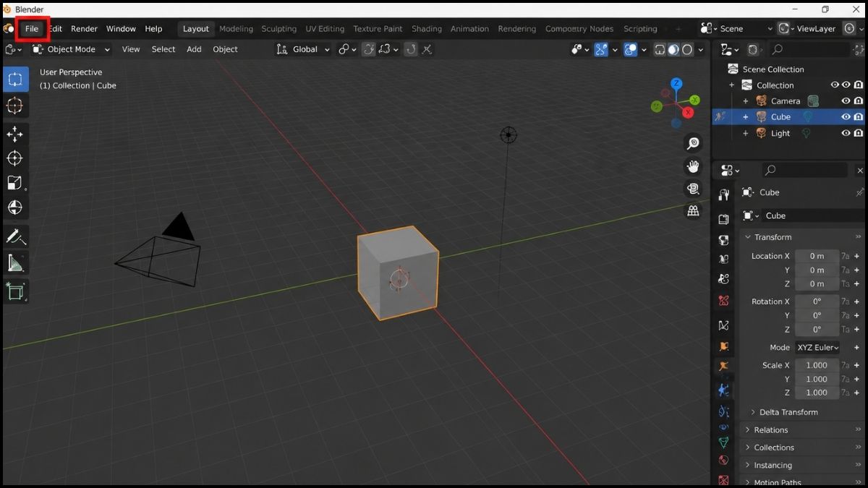Toggle the Cube's eye visibility icon
This screenshot has width=868, height=488.
[846, 117]
